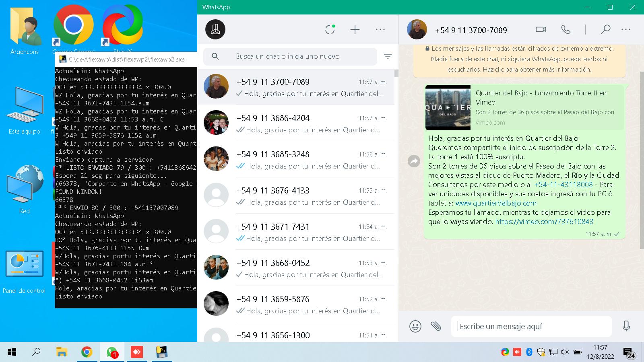The image size is (644, 362).
Task: Start a new chat with plus icon
Action: [x=355, y=29]
